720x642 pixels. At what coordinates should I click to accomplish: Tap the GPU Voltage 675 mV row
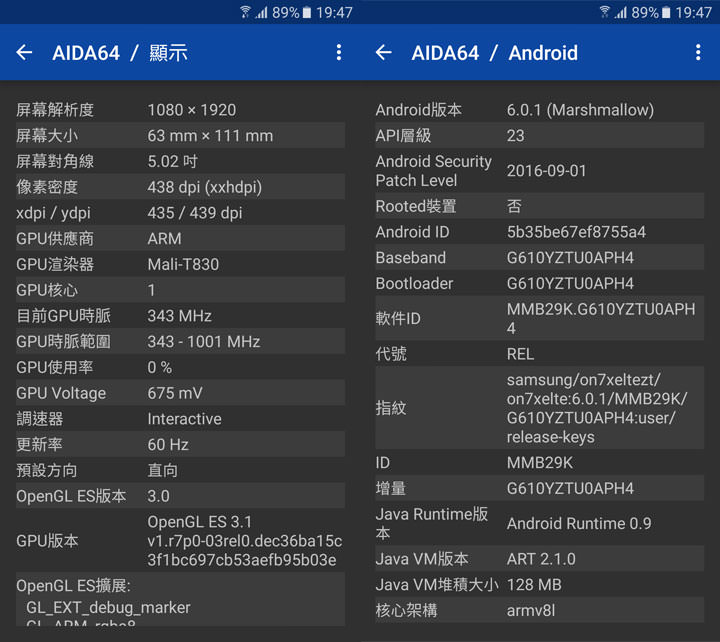coord(180,393)
